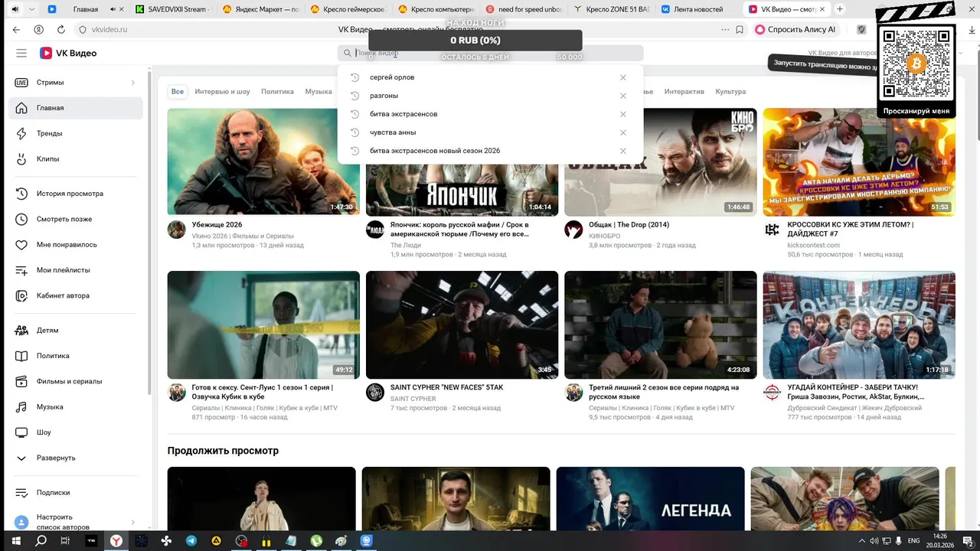Remove 'разгоны' from search history

click(x=623, y=96)
